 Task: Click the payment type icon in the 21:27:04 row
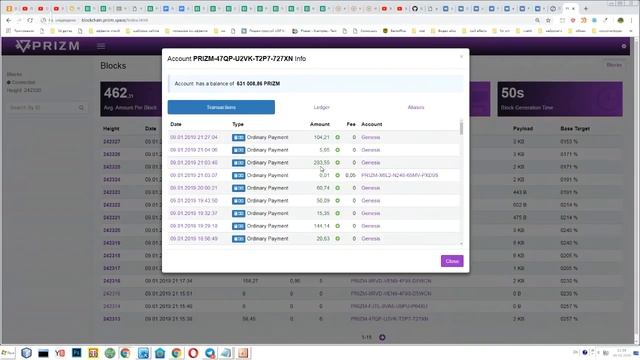coord(238,138)
